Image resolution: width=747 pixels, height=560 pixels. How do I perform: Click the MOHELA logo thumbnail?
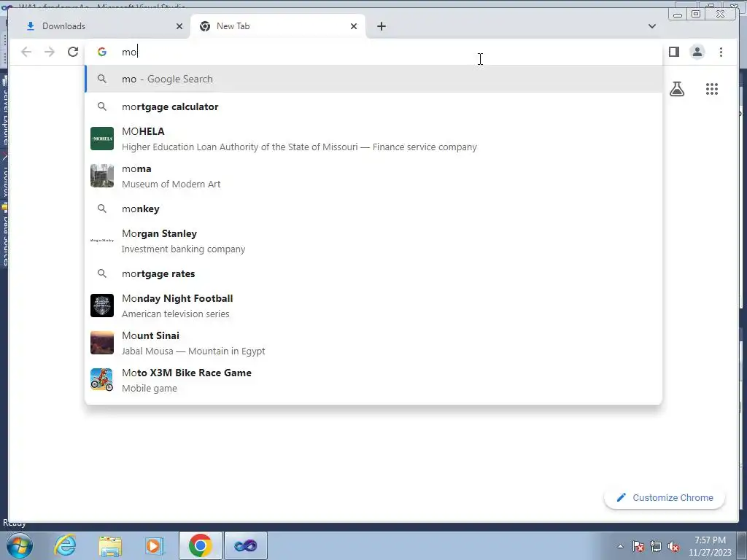tap(102, 139)
